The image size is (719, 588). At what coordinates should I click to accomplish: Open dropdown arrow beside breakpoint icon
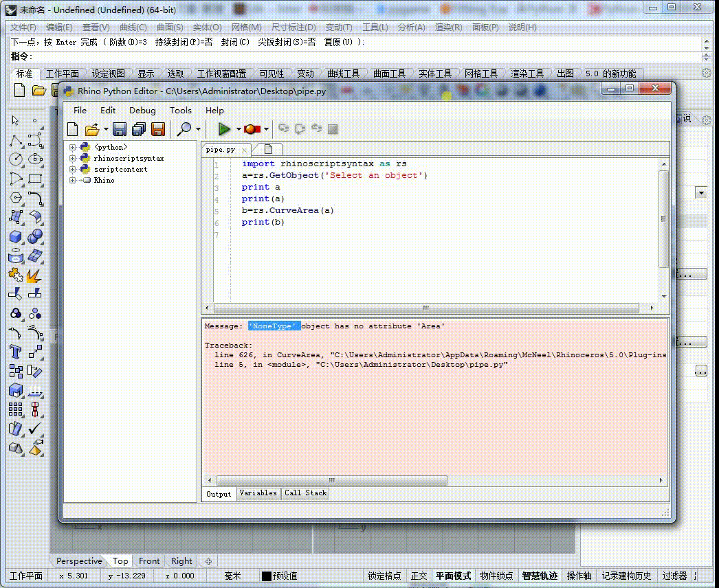point(266,129)
